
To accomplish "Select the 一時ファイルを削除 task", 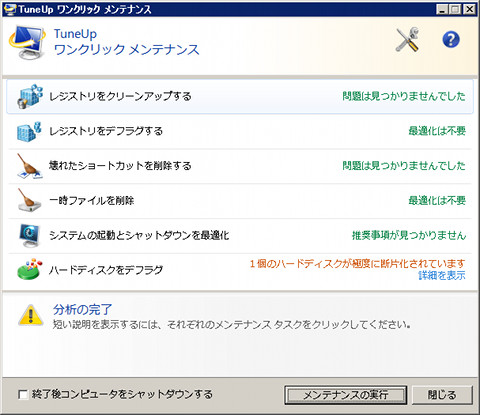I will pyautogui.click(x=240, y=201).
